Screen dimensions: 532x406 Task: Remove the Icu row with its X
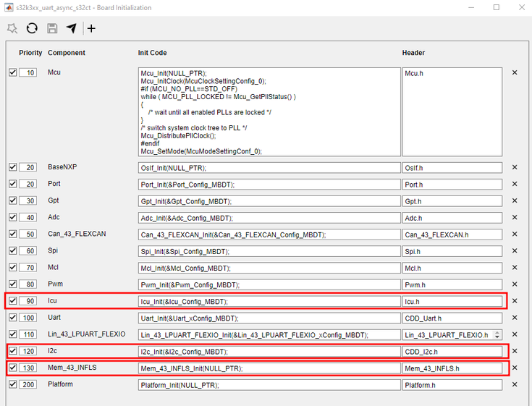(515, 301)
